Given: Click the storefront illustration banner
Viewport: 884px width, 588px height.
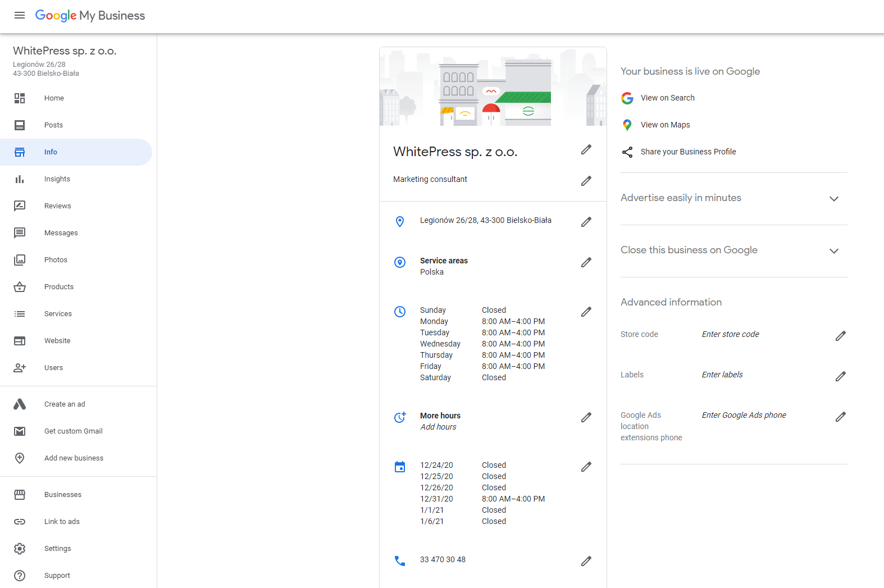Looking at the screenshot, I should click(493, 86).
